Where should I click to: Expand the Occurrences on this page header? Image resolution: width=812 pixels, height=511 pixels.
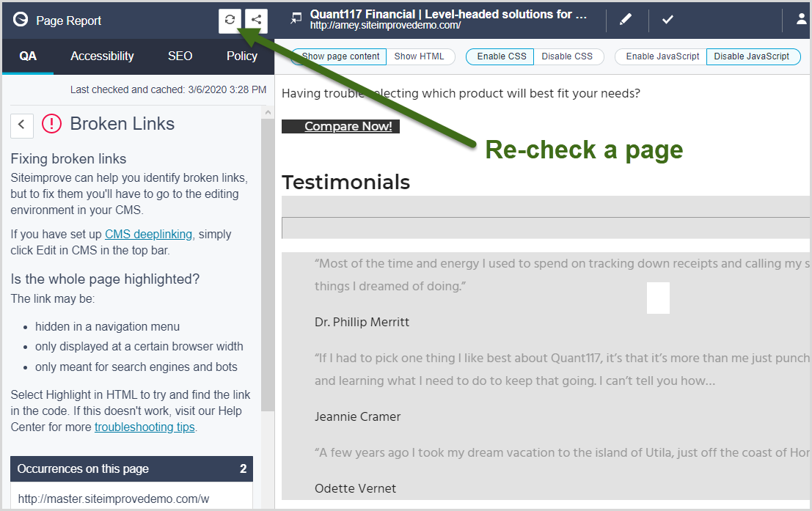(131, 468)
